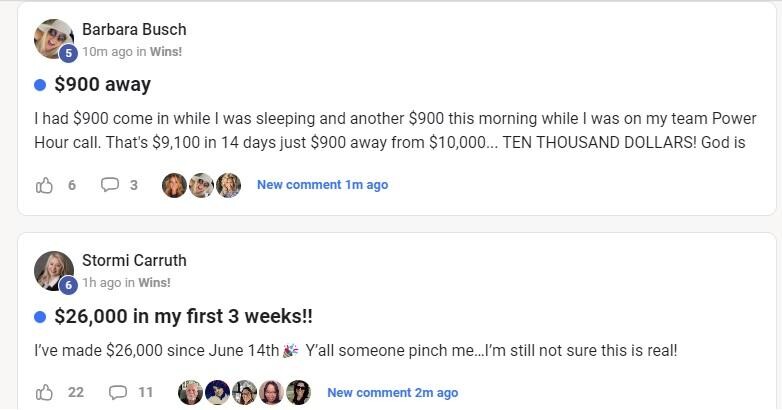
Task: Click Barbara Busch's profile avatar
Action: click(53, 39)
